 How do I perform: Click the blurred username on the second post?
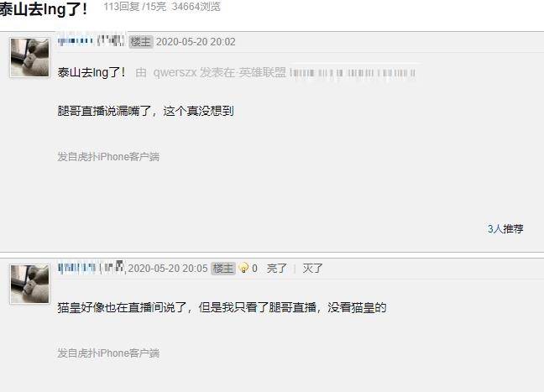92,268
